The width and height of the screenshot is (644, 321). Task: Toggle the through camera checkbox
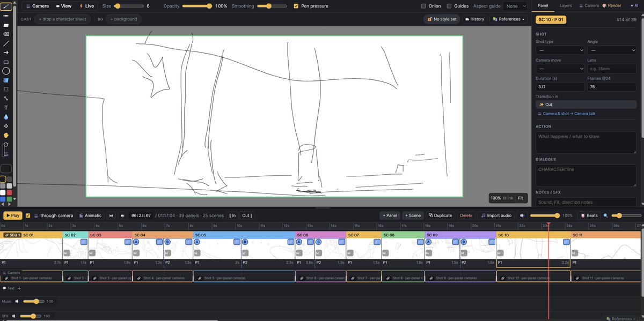coord(28,215)
